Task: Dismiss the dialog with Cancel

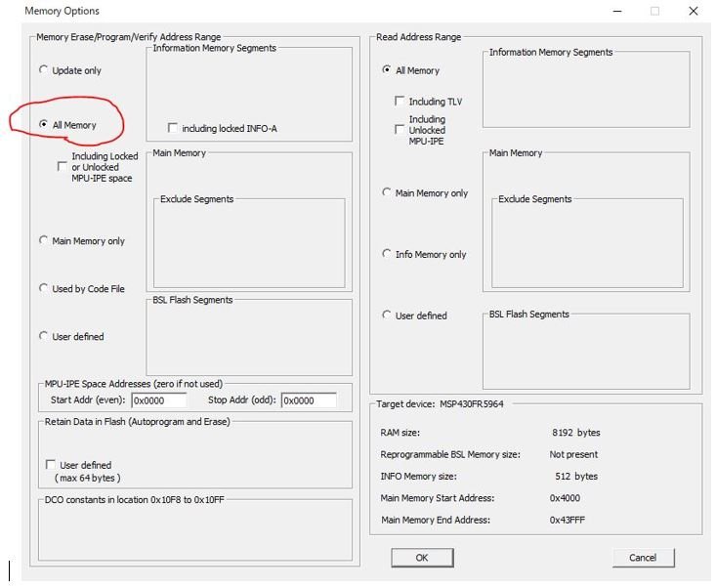Action: tap(643, 558)
